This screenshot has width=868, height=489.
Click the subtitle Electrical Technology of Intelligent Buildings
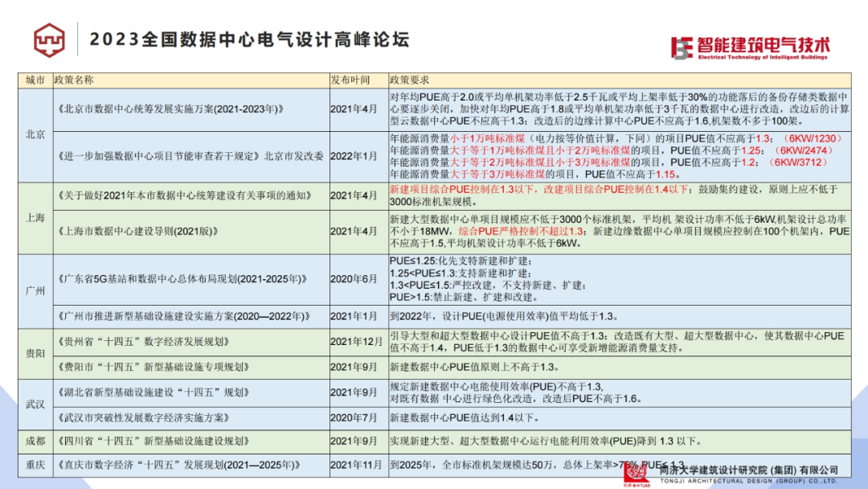(x=763, y=57)
